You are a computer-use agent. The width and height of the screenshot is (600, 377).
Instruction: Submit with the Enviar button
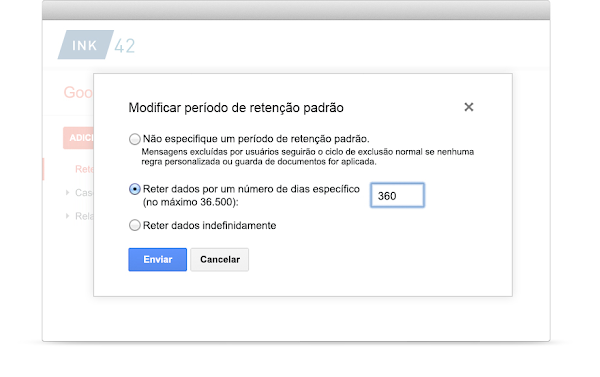(x=158, y=259)
